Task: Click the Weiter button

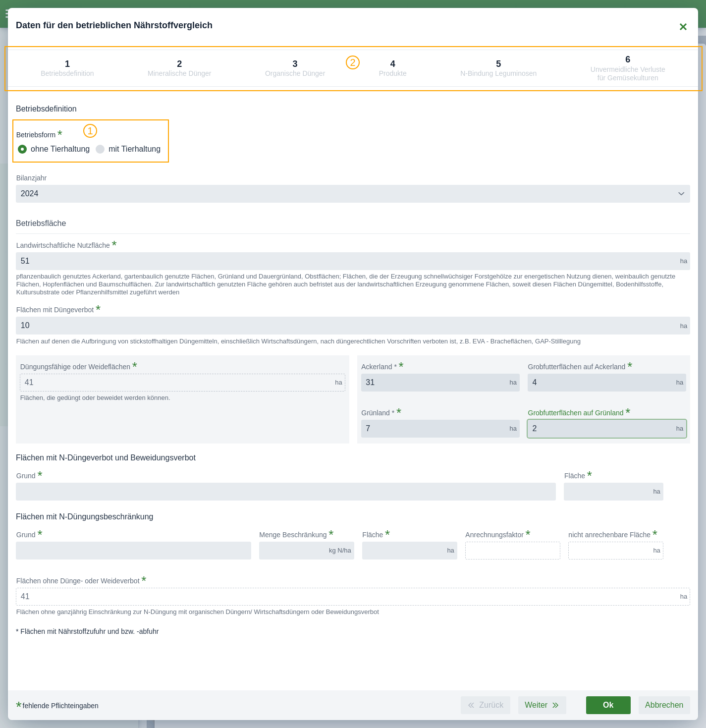Action: (x=542, y=705)
